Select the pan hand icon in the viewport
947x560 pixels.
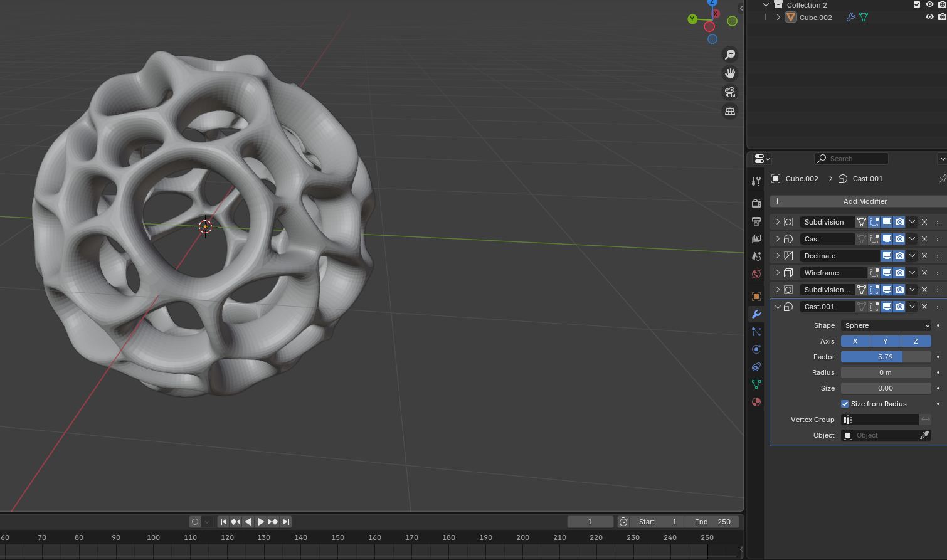click(730, 73)
